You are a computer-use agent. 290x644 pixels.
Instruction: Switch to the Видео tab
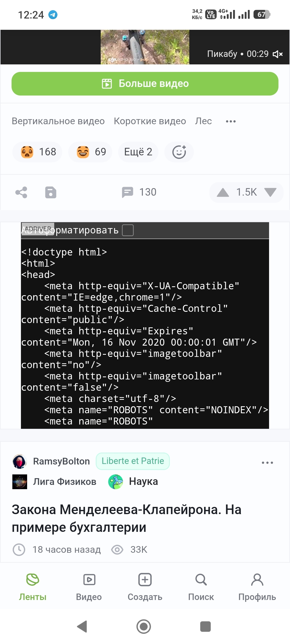click(89, 587)
